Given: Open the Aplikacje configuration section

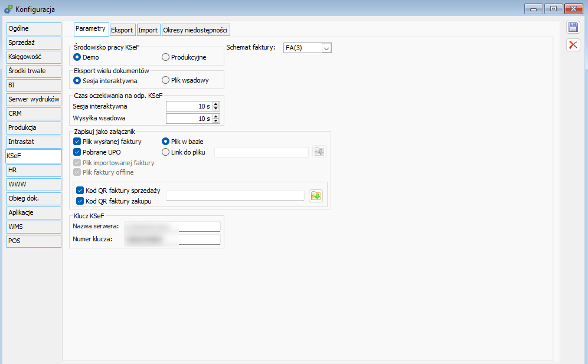Looking at the screenshot, I should tap(34, 212).
